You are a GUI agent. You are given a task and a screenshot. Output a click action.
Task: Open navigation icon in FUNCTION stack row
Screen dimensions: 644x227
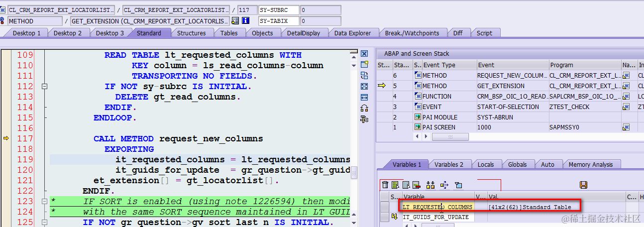point(626,96)
